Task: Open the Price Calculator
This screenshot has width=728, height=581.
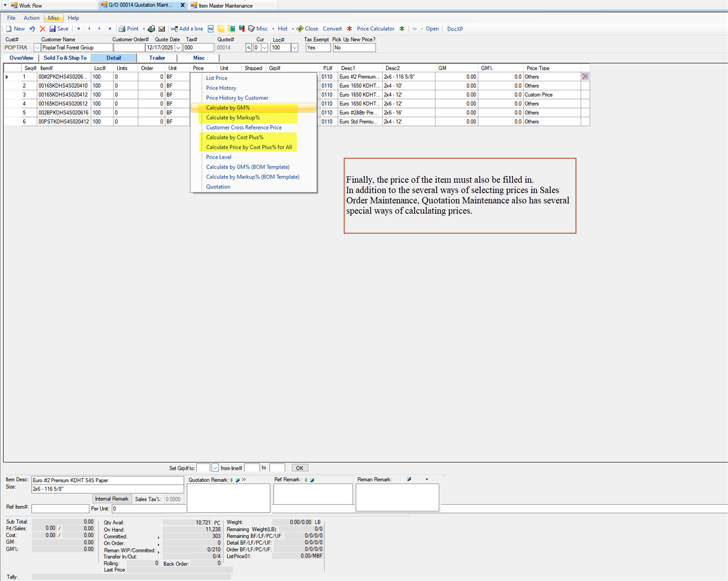Action: [x=375, y=29]
